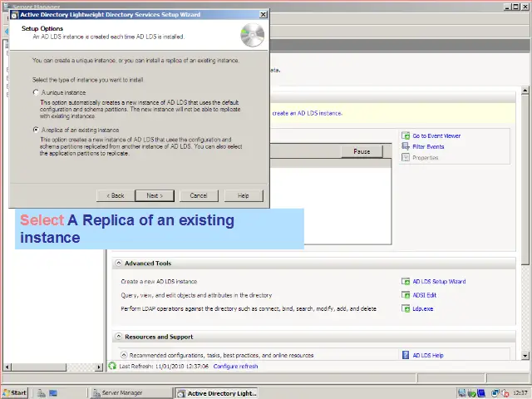Click Next in the setup wizard
The image size is (532, 399).
[x=155, y=196]
